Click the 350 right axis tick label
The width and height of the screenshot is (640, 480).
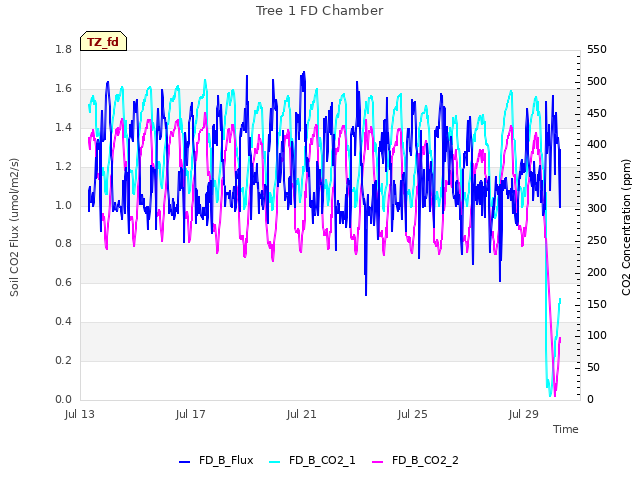[597, 176]
